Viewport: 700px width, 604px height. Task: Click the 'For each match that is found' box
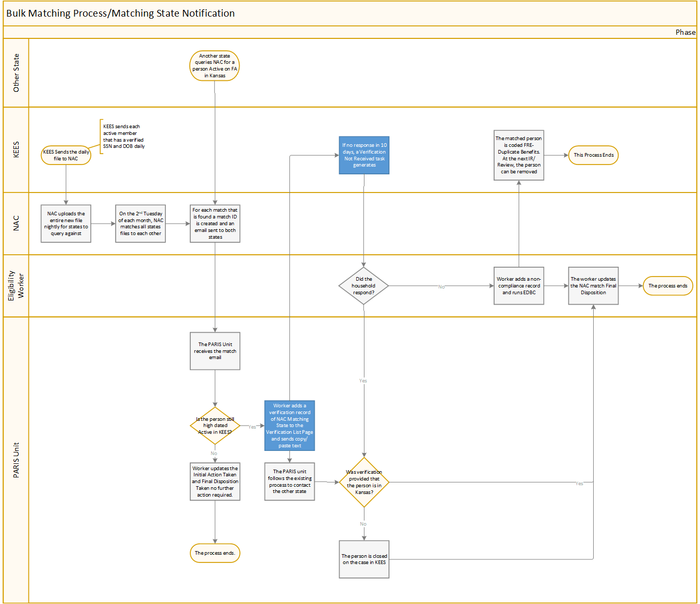pyautogui.click(x=215, y=224)
